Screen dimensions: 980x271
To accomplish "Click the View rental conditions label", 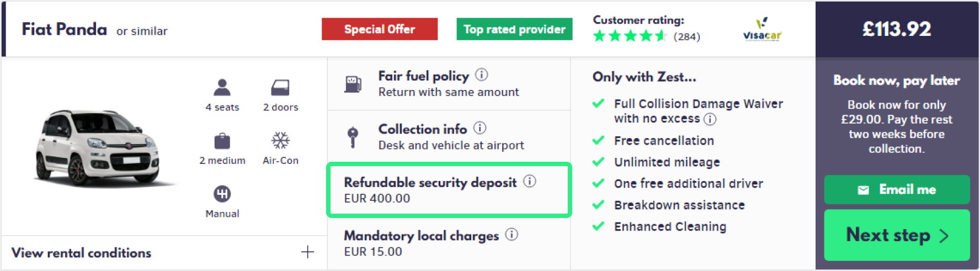I will click(81, 253).
